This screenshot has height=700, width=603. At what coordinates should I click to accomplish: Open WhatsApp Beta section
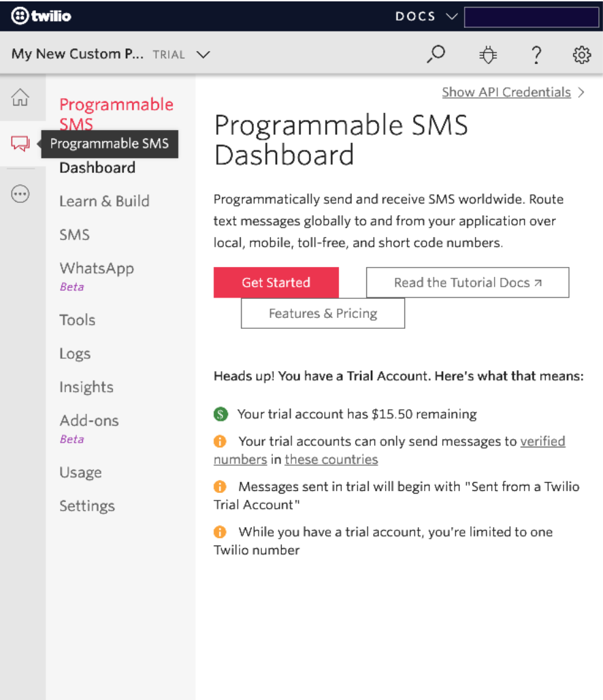tap(97, 268)
